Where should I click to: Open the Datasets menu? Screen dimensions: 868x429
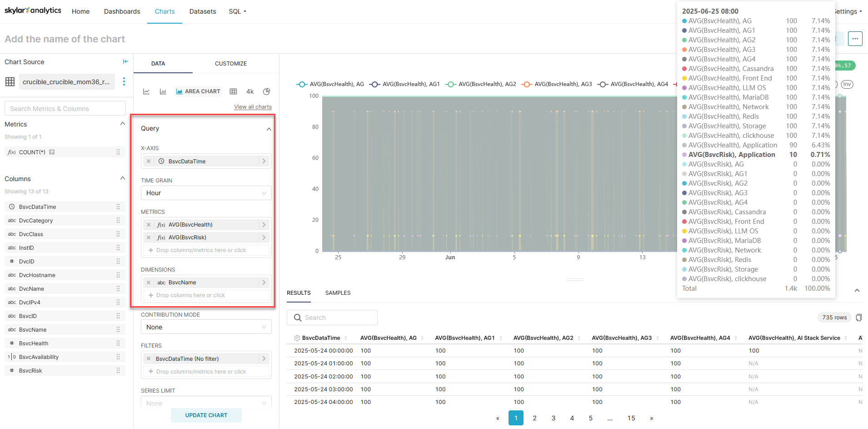point(203,11)
